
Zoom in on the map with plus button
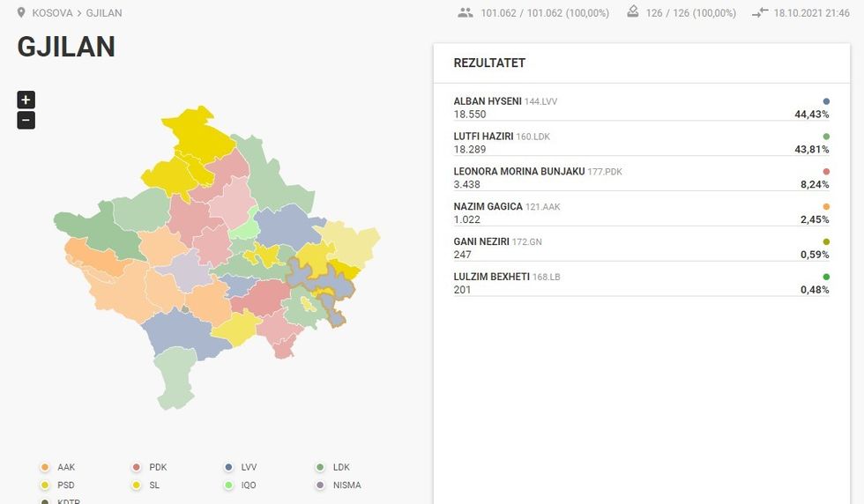(26, 100)
